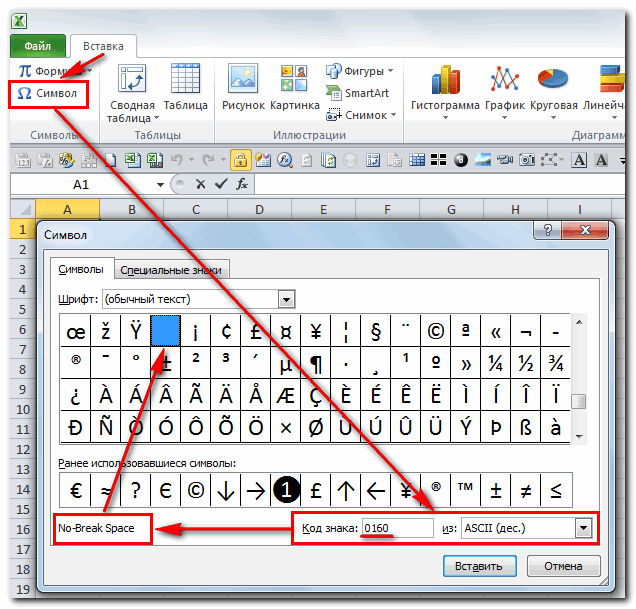Click the blue table grid toolbar icon
Screen dimensions: 636x609
tap(417, 160)
